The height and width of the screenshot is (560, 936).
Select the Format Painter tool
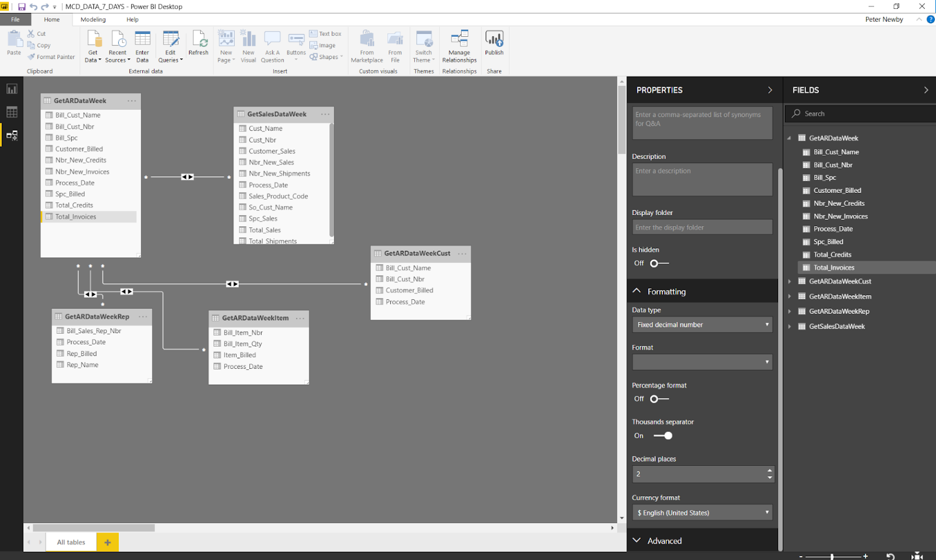click(x=51, y=57)
